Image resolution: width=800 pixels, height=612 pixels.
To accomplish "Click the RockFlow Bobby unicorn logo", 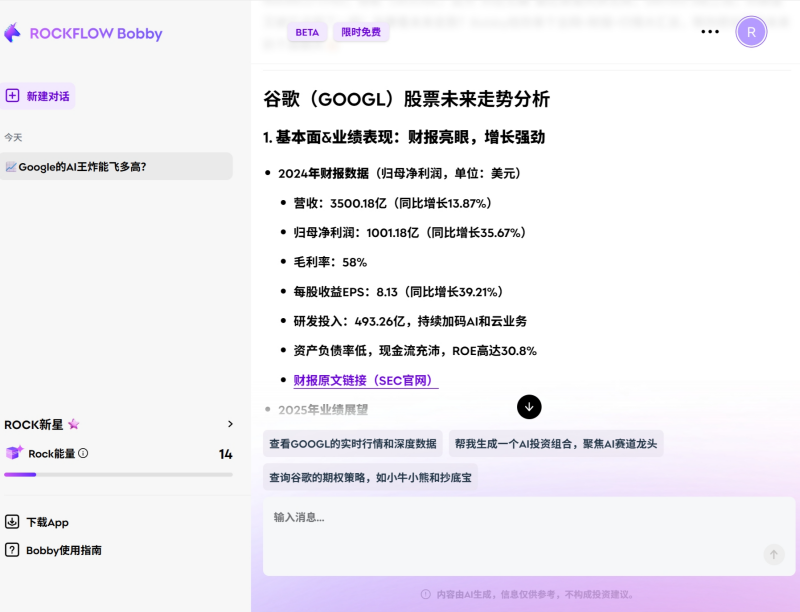I will pyautogui.click(x=12, y=33).
